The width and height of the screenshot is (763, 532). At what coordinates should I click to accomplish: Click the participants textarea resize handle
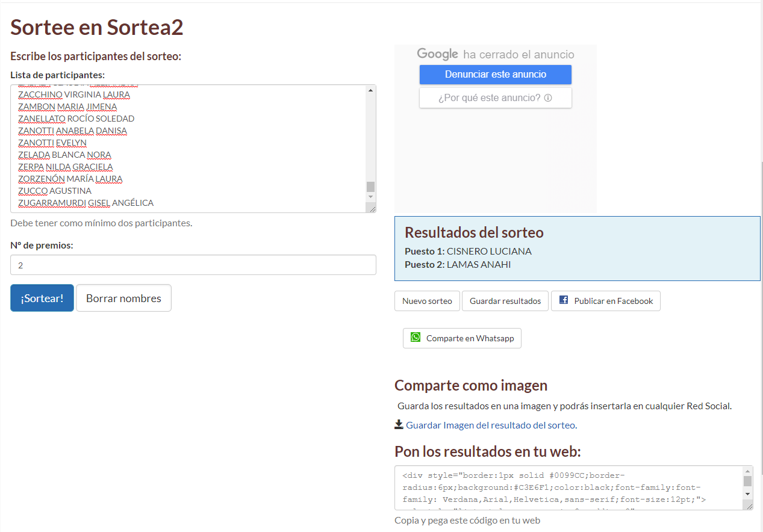coord(372,208)
